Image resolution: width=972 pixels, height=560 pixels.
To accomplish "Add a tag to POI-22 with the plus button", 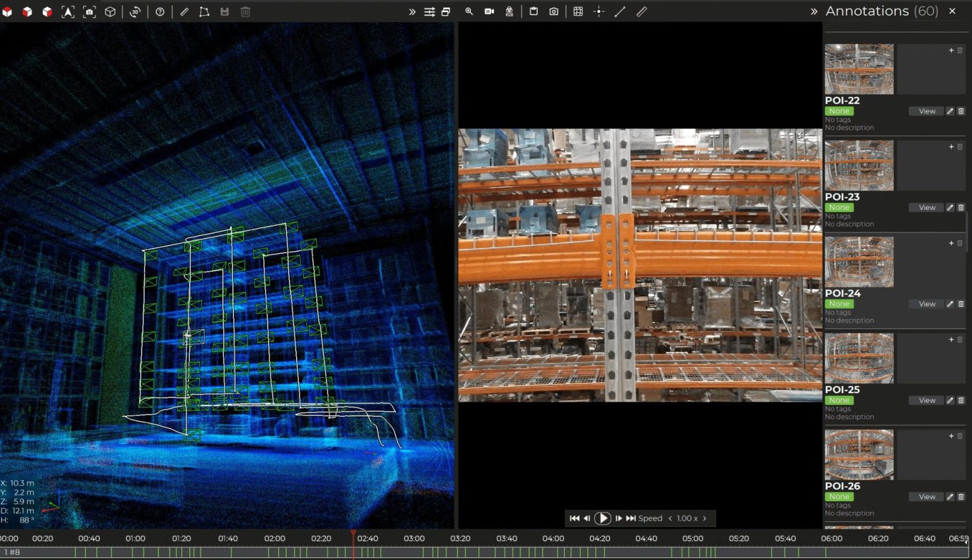I will click(950, 50).
